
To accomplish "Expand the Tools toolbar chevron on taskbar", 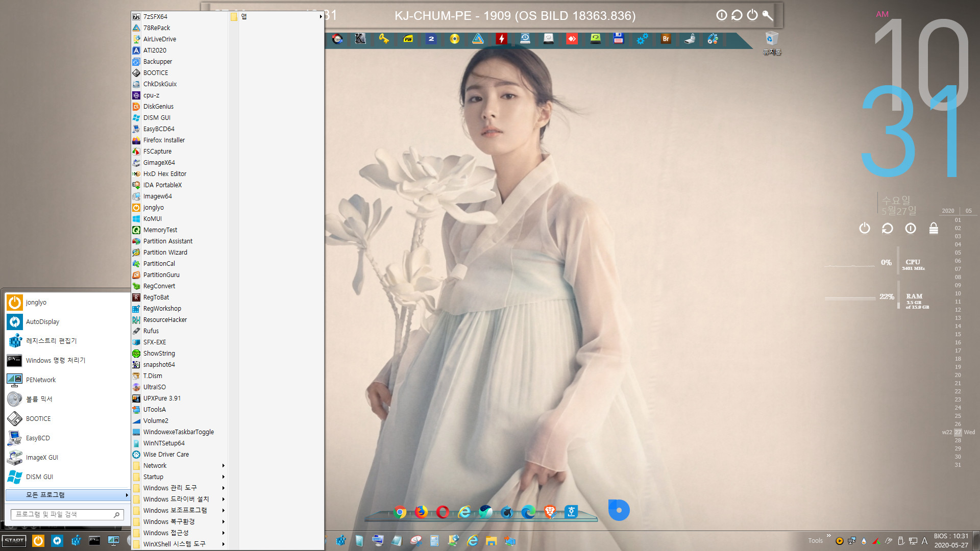I will point(829,536).
